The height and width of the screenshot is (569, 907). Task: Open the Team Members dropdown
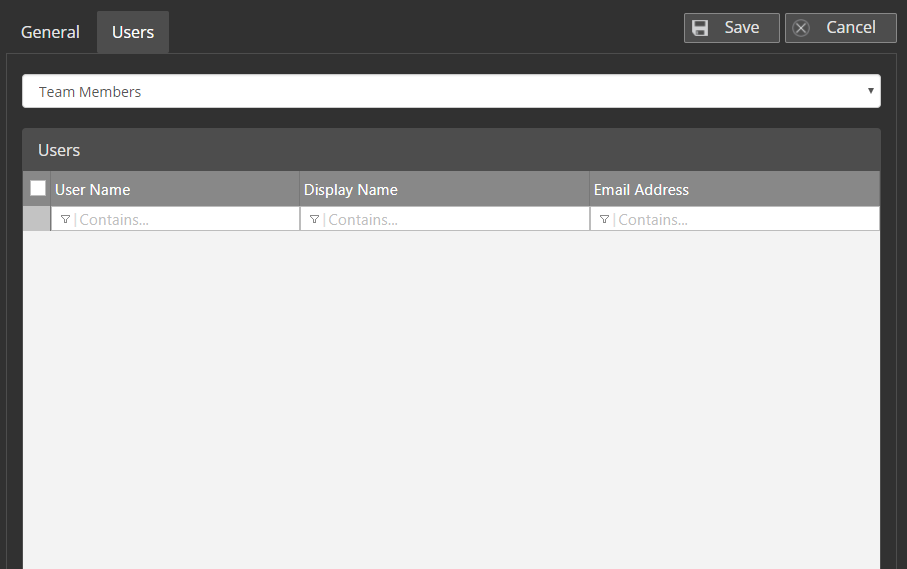[451, 91]
